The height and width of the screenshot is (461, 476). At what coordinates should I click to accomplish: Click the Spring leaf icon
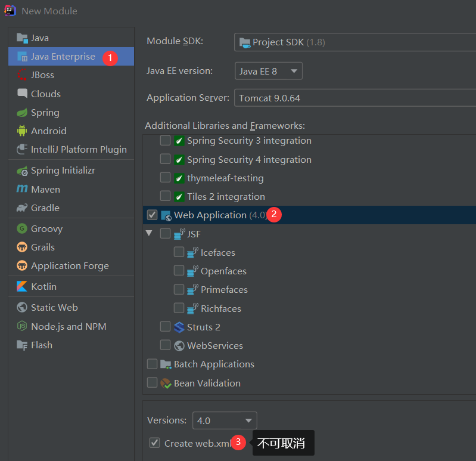coord(22,113)
